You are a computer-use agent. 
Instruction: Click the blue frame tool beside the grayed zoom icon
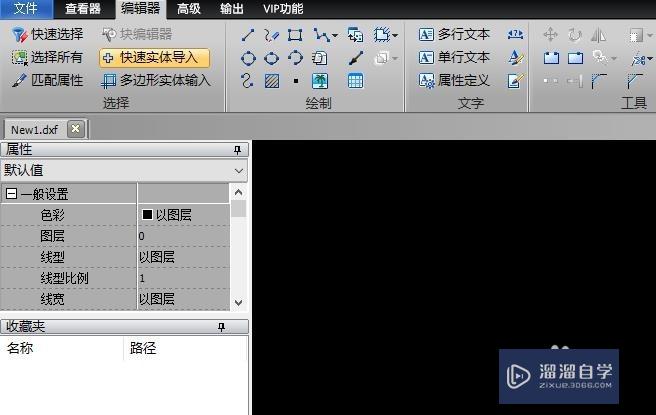point(575,58)
